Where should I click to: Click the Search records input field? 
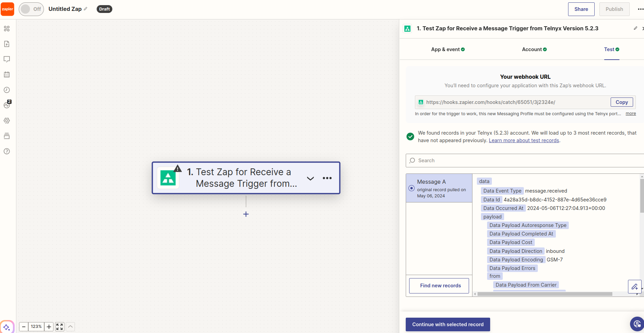tap(525, 161)
